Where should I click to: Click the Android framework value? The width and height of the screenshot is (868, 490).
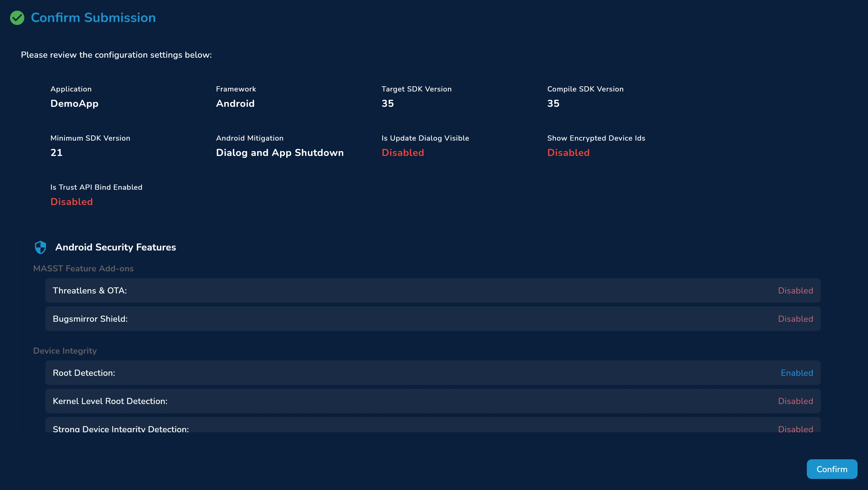(235, 103)
